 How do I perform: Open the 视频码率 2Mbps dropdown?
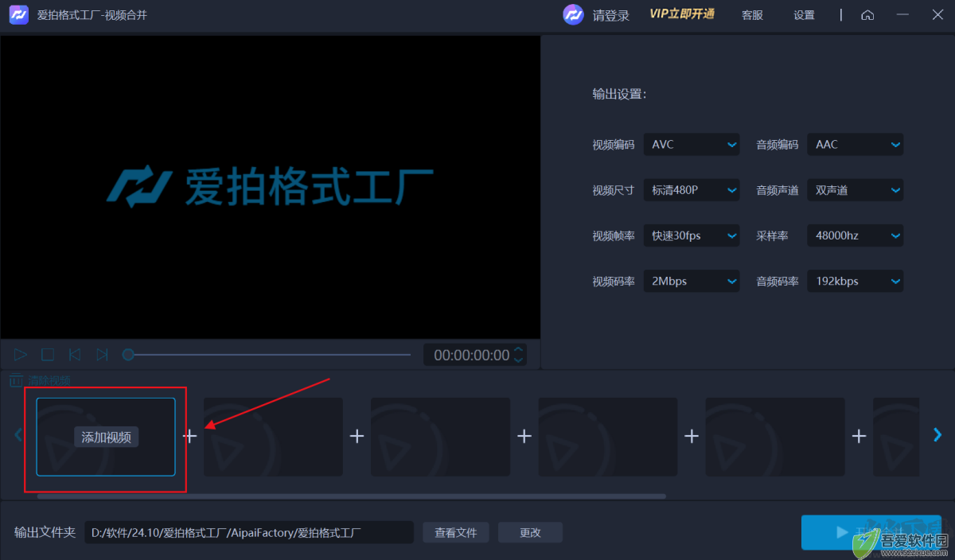(692, 281)
